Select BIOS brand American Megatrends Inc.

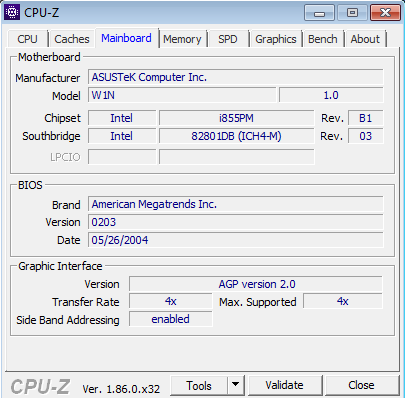pos(236,204)
